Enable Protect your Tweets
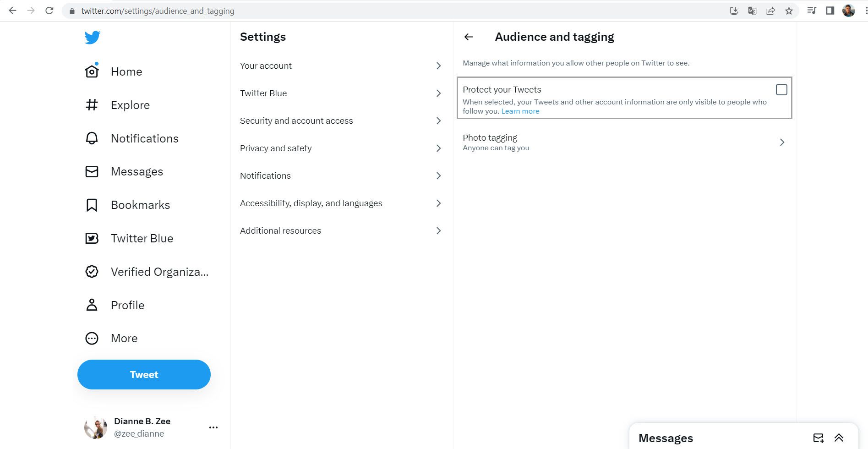The height and width of the screenshot is (449, 868). tap(781, 90)
